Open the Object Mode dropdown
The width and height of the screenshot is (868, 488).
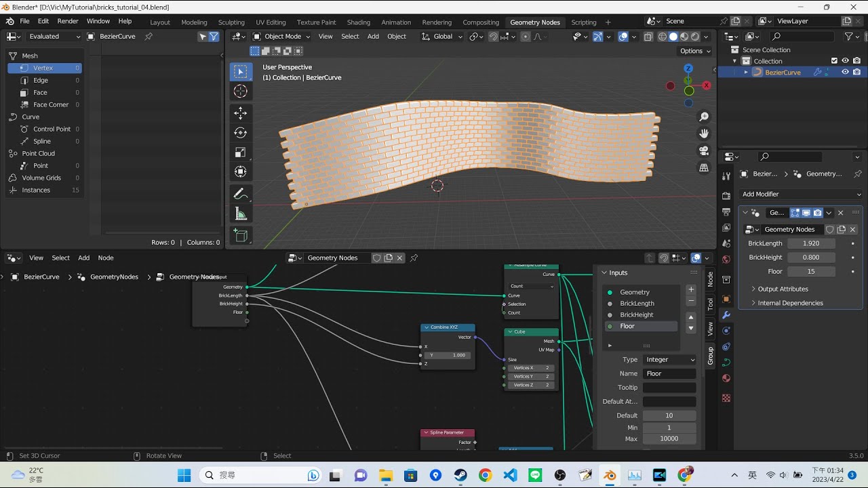[281, 37]
